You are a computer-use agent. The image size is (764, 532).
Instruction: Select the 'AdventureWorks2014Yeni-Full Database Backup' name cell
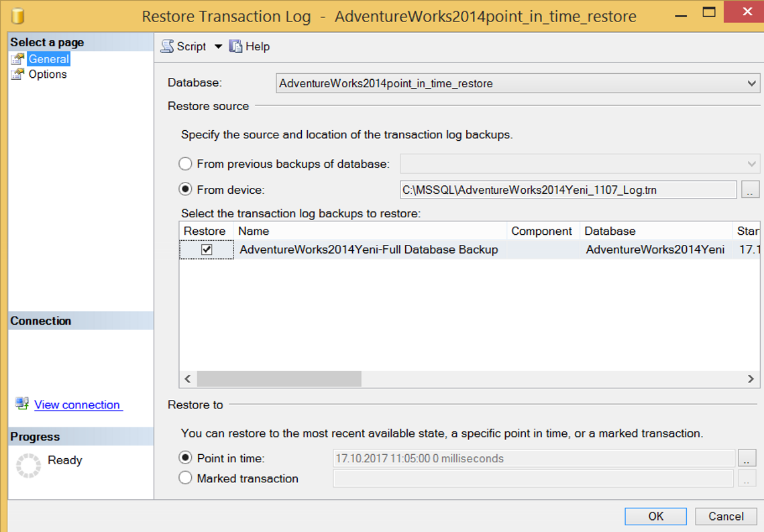369,250
